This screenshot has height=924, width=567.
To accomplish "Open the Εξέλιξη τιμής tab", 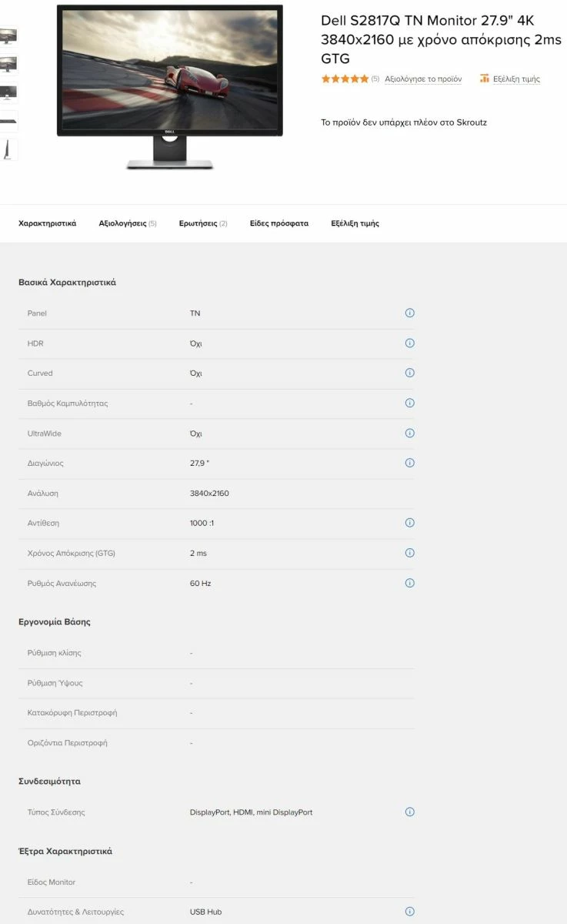I will [355, 223].
